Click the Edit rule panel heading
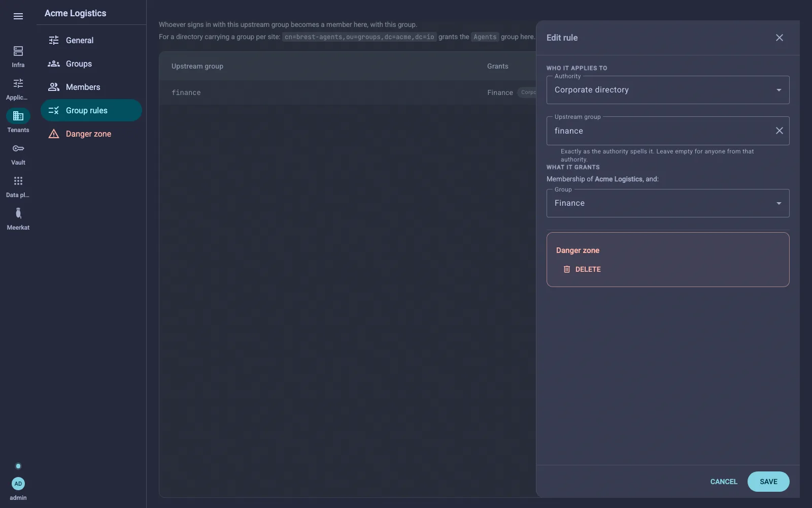 [562, 38]
